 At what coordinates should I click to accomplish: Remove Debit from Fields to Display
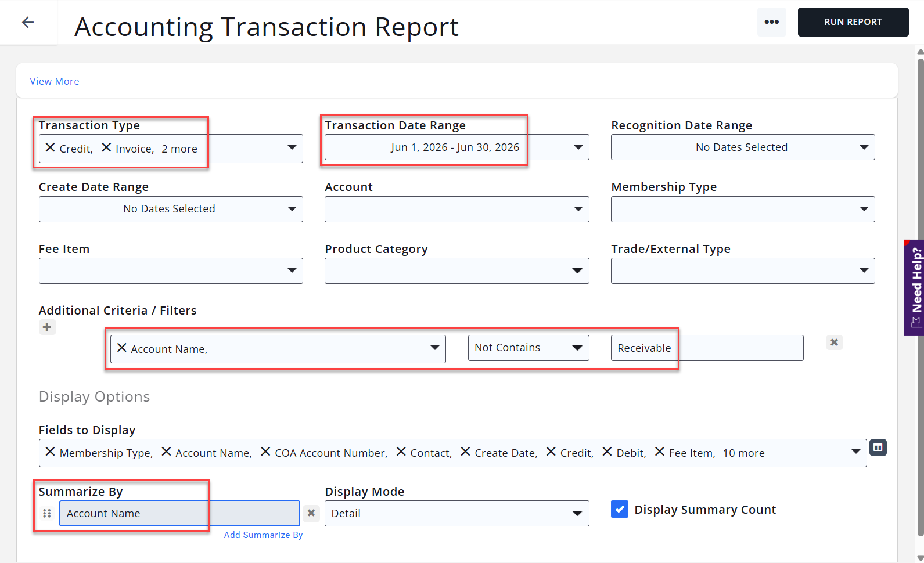(607, 452)
